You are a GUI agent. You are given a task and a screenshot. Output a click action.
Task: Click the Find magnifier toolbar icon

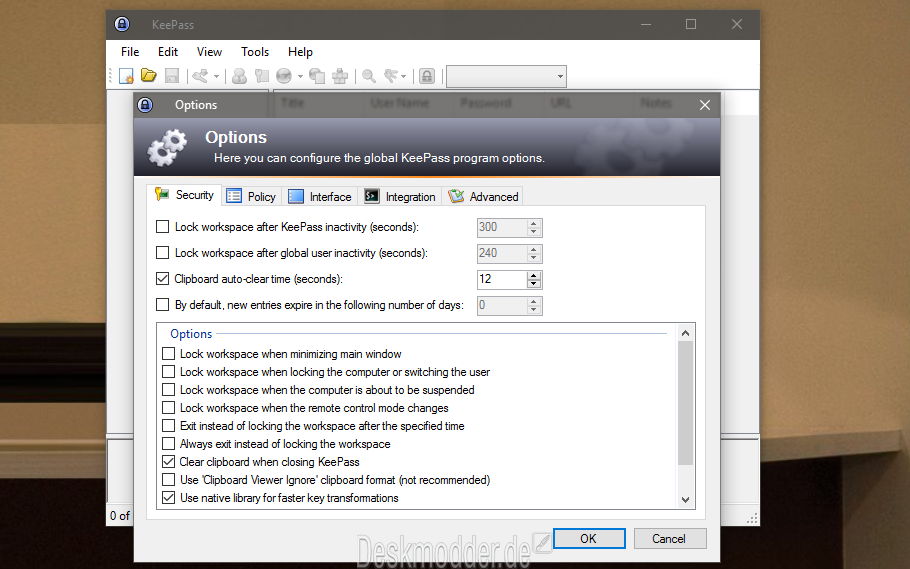coord(369,76)
